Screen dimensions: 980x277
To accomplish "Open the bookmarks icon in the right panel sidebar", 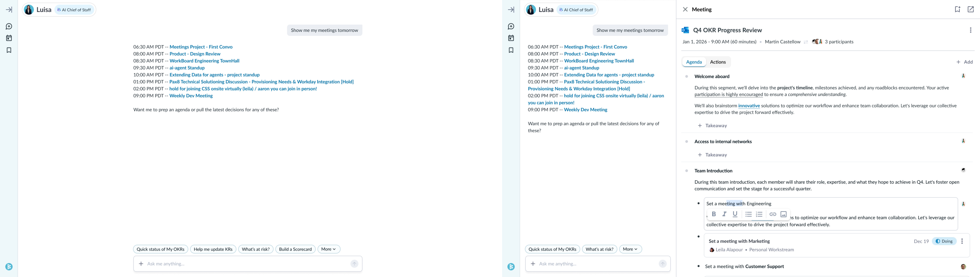I will coord(511,50).
